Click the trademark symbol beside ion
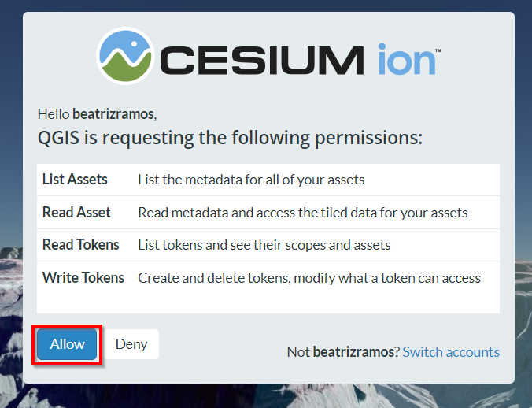This screenshot has height=408, width=532. click(x=438, y=50)
